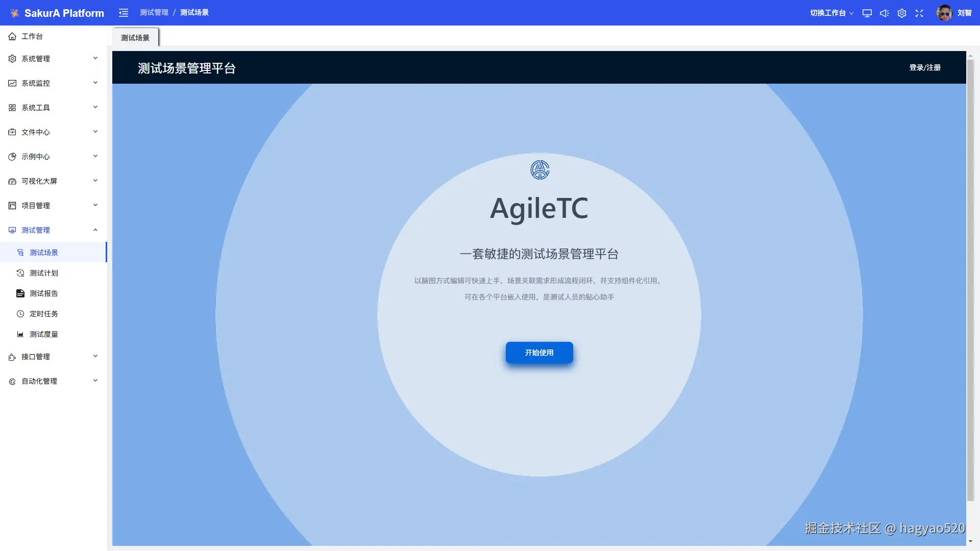Collapse sidebar with the menu fold icon
Viewport: 980px width, 551px height.
coord(124,13)
